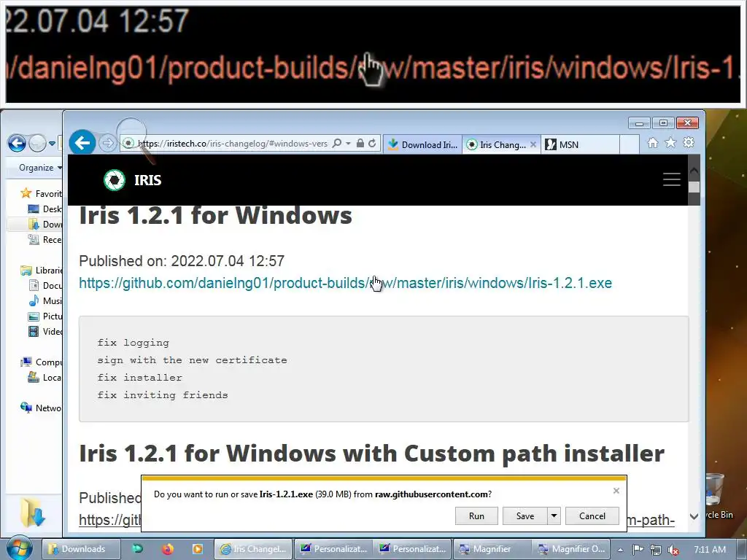Select Computer in Explorer sidebar

pos(42,362)
